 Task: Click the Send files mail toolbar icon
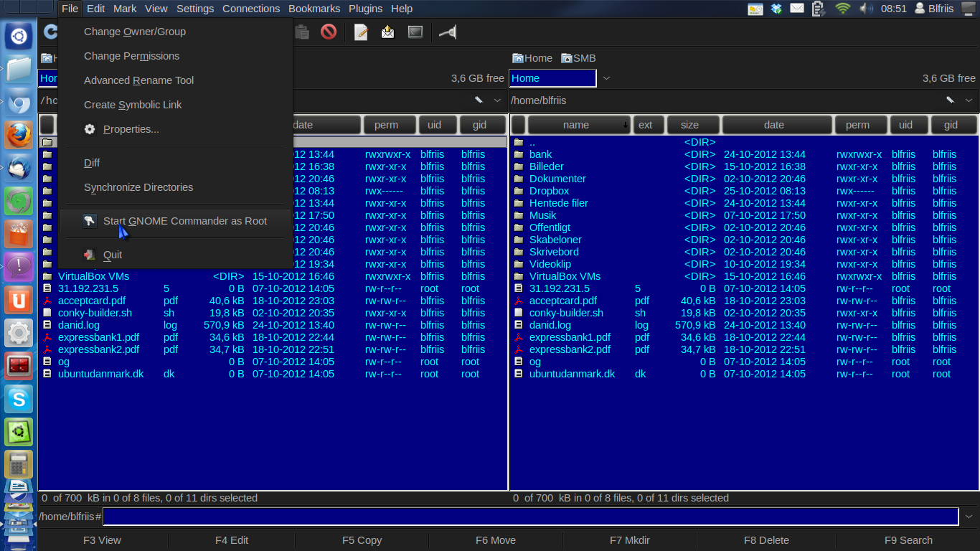click(x=387, y=32)
